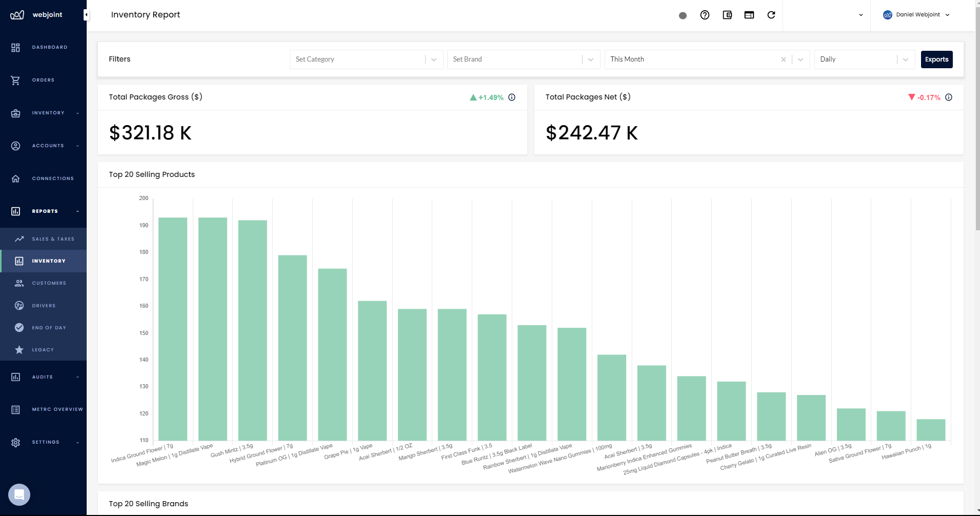Click the window panel icon in header
Viewport: 980px width, 516px height.
[749, 15]
